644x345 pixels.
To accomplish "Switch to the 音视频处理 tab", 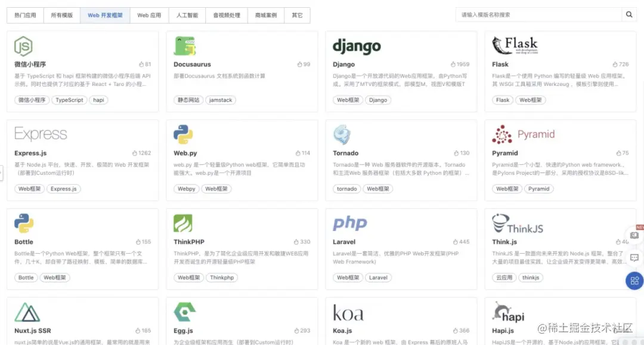I will (227, 15).
